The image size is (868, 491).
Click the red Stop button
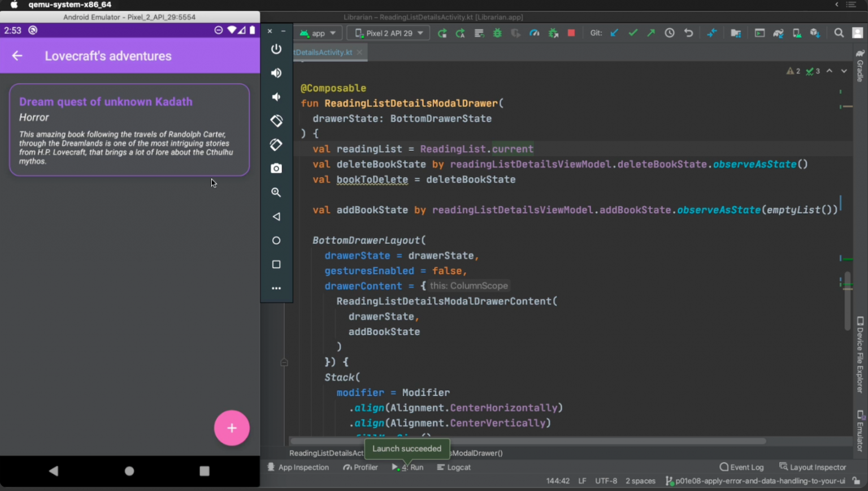tap(571, 33)
